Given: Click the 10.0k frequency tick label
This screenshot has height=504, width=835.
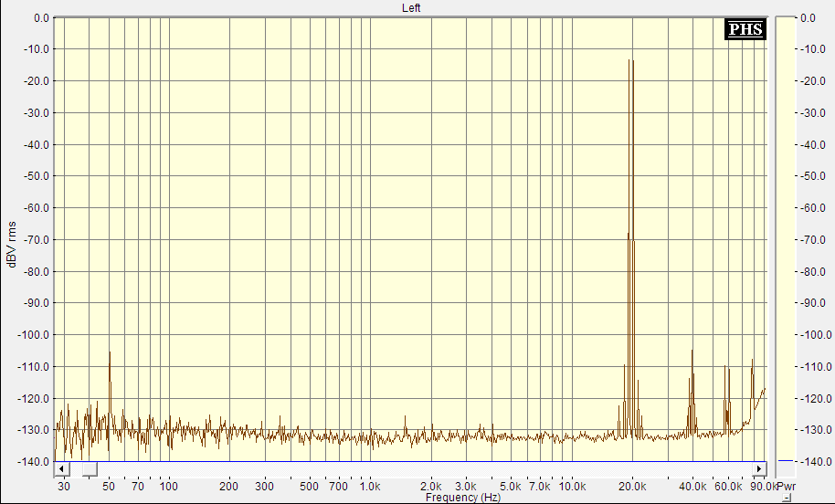Looking at the screenshot, I should pyautogui.click(x=573, y=486).
